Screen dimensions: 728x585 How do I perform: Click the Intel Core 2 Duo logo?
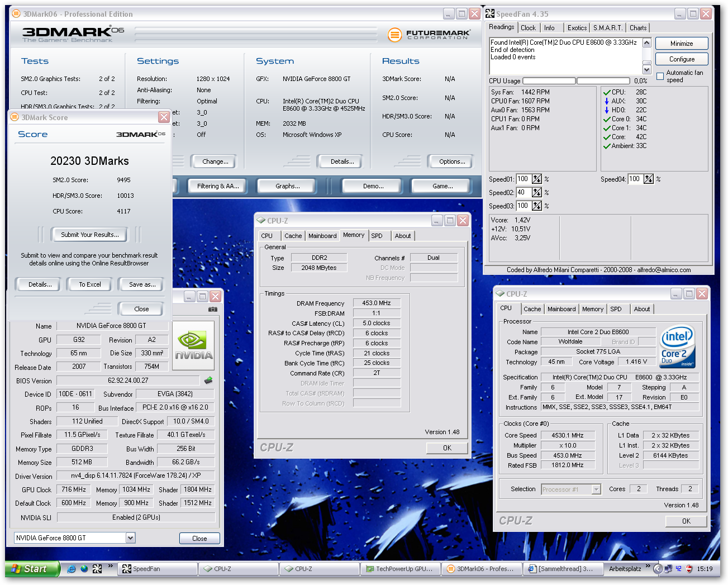[x=677, y=346]
